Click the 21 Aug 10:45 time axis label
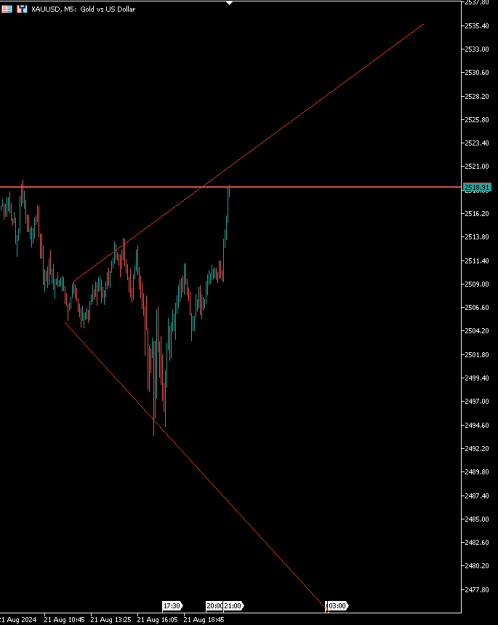498x625 pixels. tap(65, 620)
